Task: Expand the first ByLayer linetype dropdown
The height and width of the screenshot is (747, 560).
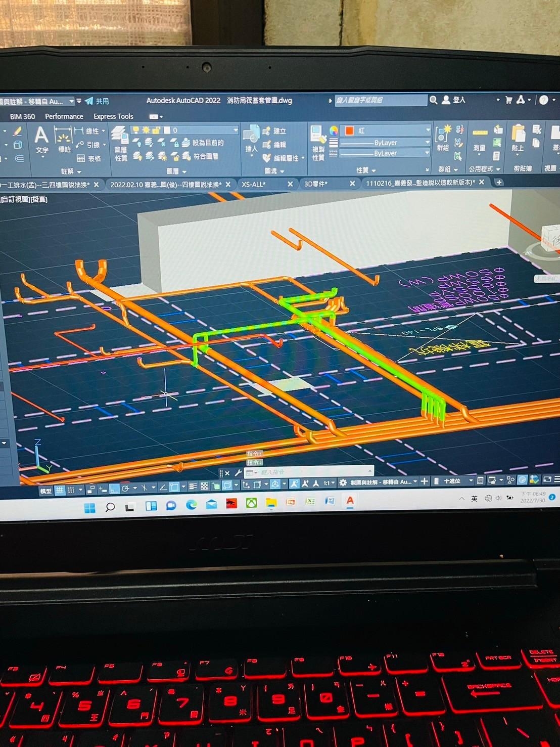Action: click(427, 143)
